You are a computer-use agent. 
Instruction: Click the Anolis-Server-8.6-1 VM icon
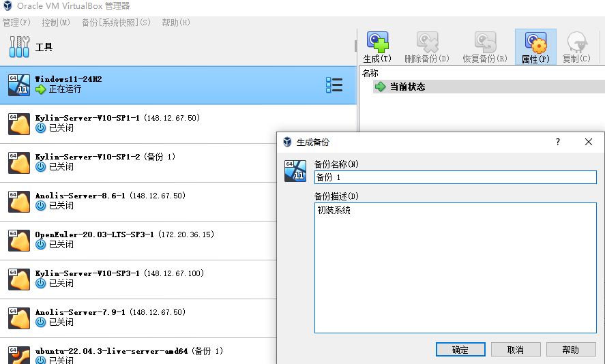point(19,202)
